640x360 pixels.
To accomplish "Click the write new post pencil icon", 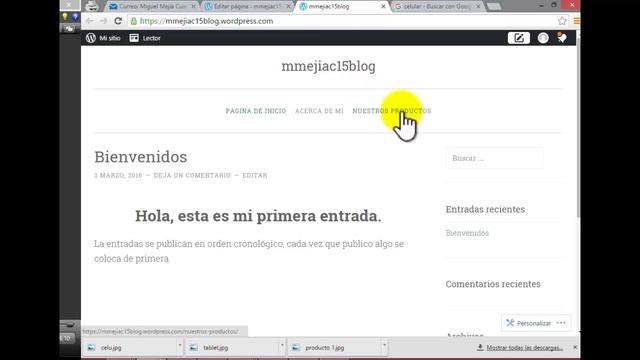I will 519,38.
